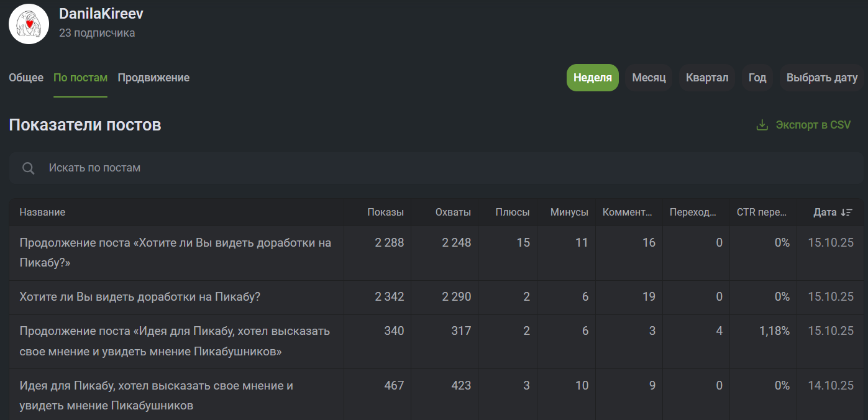The height and width of the screenshot is (420, 868).
Task: Click the DanilaKireev profile avatar
Action: [29, 24]
